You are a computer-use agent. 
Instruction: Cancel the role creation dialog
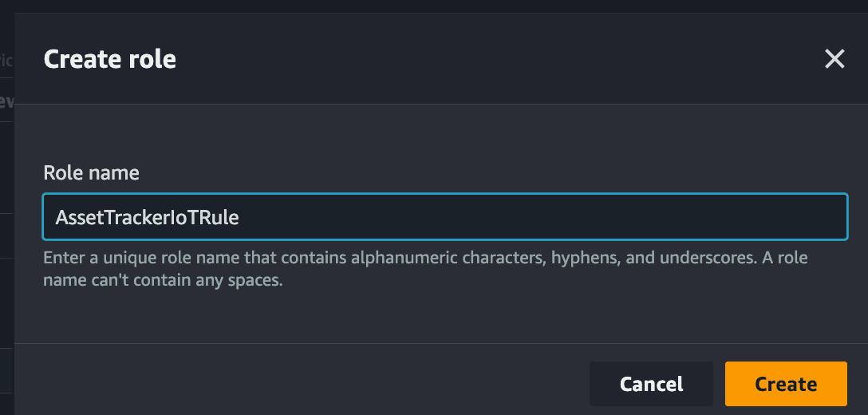[x=651, y=384]
